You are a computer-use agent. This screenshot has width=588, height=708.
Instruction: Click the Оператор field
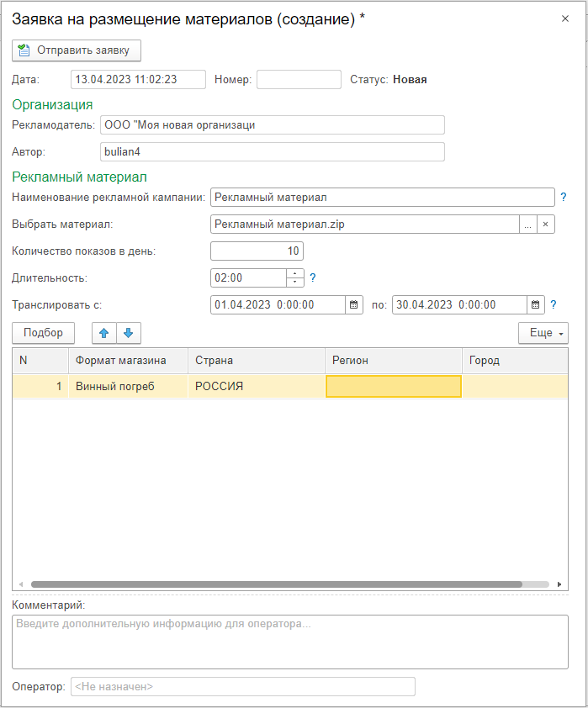coord(243,687)
